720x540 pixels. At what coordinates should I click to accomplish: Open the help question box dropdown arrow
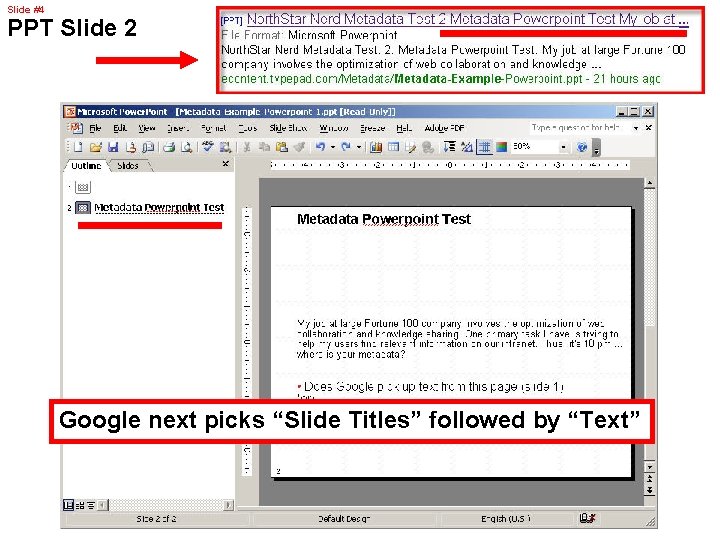pyautogui.click(x=636, y=128)
